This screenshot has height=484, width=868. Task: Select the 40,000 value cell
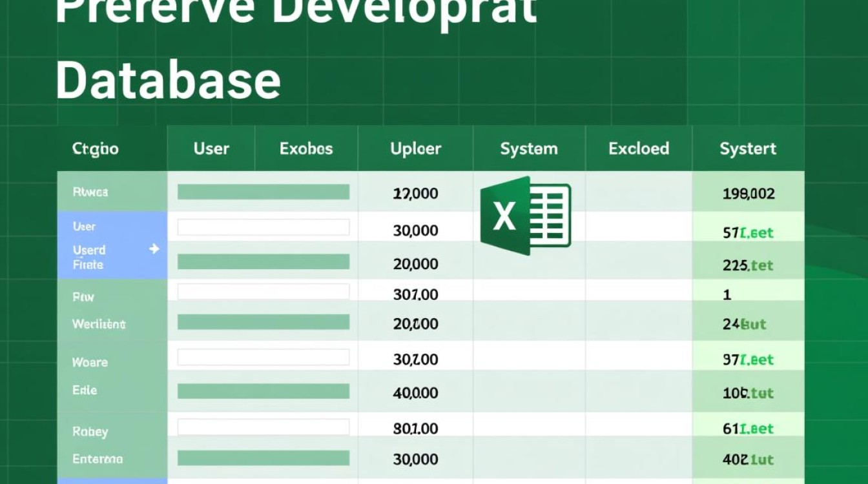(415, 392)
